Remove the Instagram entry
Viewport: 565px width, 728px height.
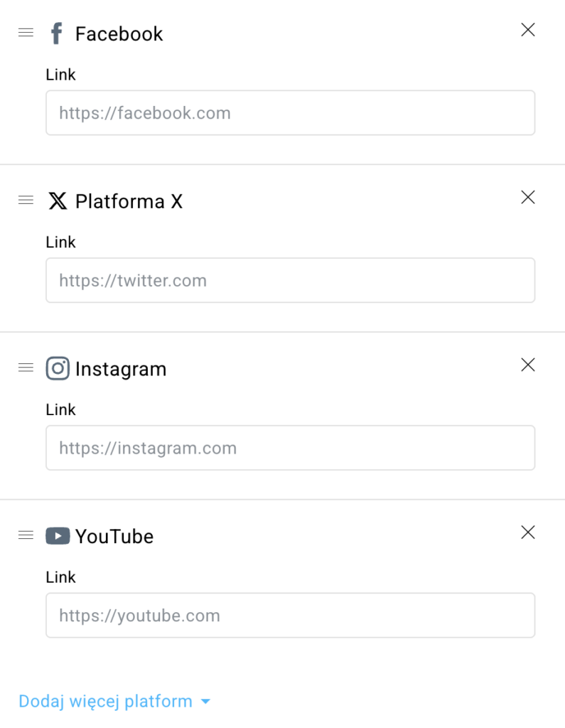pos(528,365)
